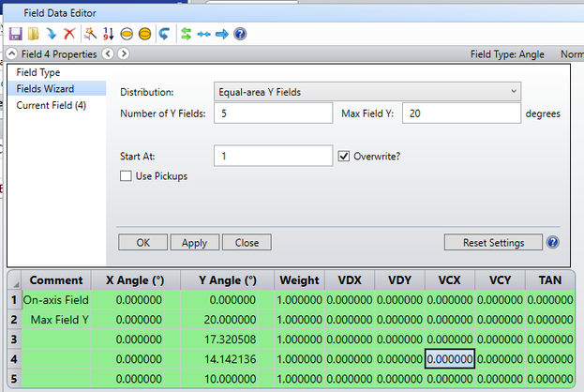The width and height of the screenshot is (584, 392).
Task: Toggle the Overwrite? checkbox
Action: coord(344,156)
